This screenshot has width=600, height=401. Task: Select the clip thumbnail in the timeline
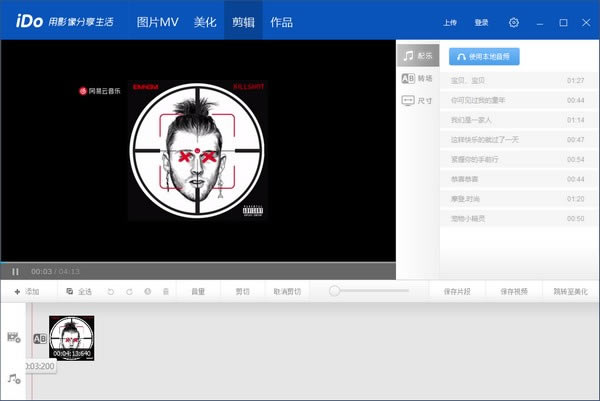tap(72, 337)
